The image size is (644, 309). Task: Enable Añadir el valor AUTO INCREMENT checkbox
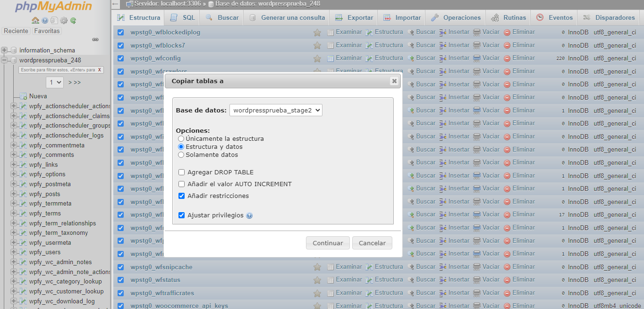182,184
